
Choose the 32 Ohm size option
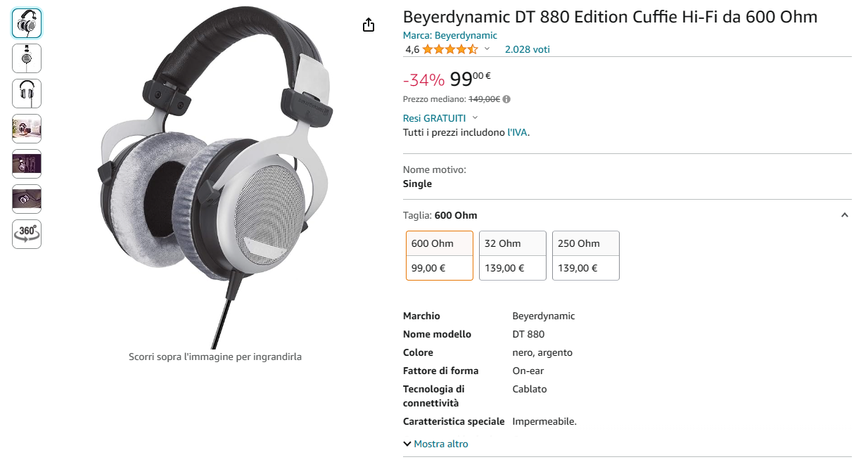click(x=513, y=255)
